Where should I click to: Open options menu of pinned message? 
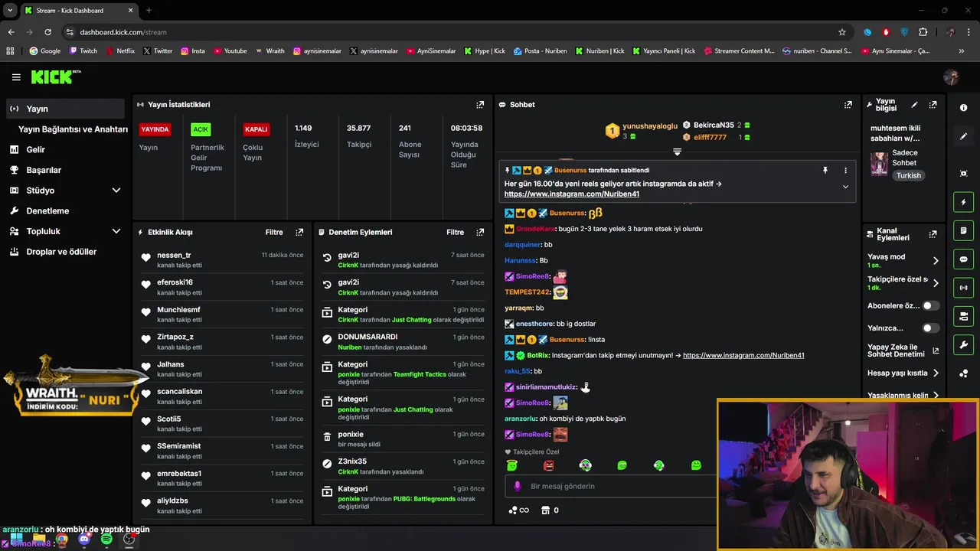(845, 170)
